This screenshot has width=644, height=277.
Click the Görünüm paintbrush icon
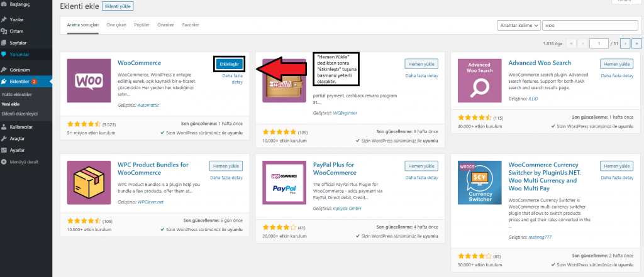(4, 70)
